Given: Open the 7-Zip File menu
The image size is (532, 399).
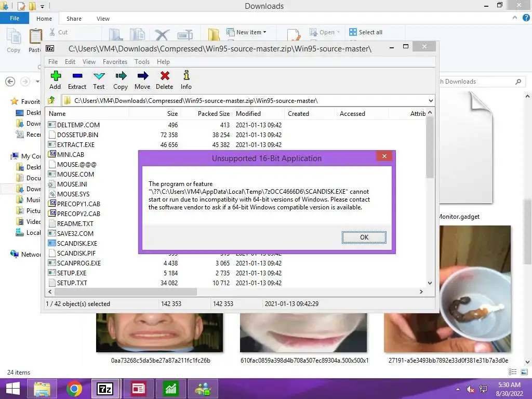Looking at the screenshot, I should 53,62.
